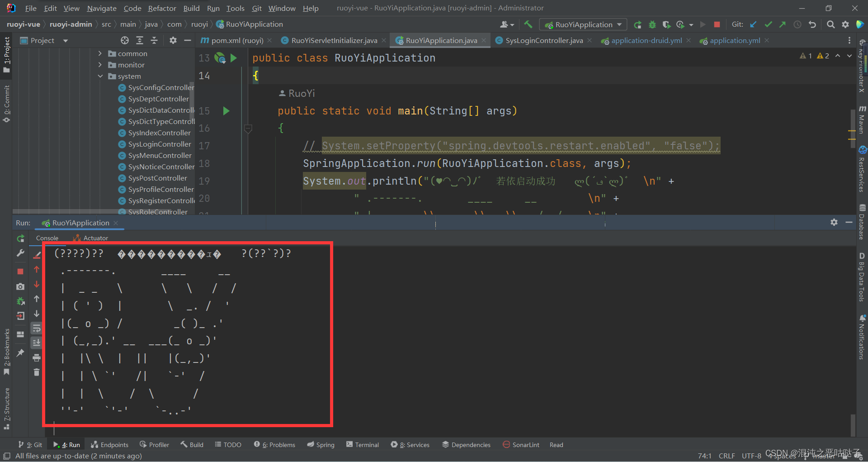Open Spring tool window

pos(321,445)
